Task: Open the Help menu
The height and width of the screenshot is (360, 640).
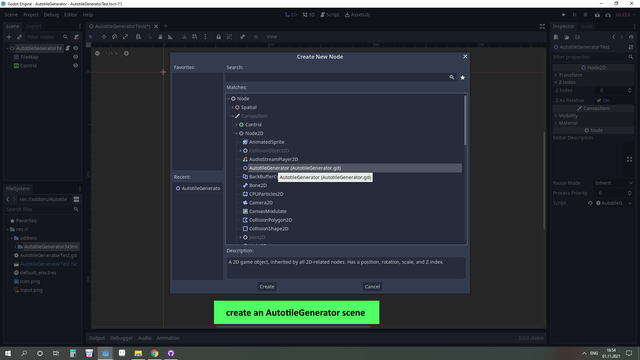Action: pos(88,15)
